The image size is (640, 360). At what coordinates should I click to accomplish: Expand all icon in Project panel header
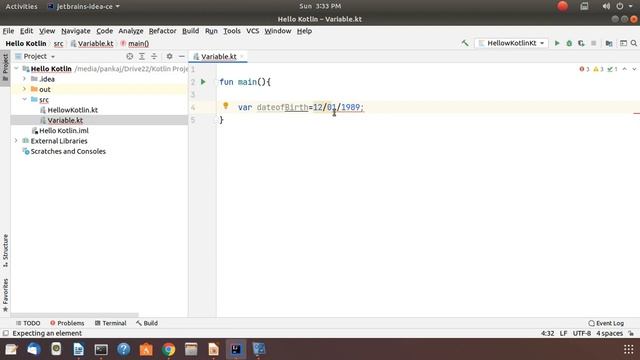142,56
